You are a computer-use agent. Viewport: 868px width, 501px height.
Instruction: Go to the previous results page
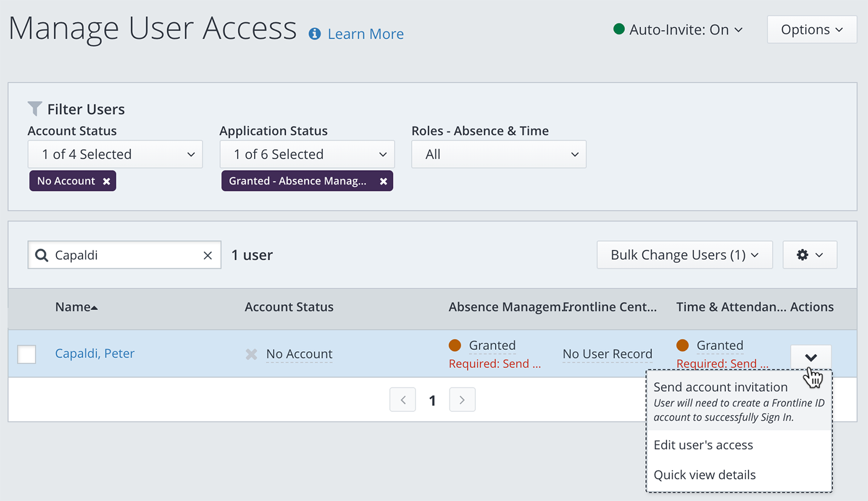403,400
